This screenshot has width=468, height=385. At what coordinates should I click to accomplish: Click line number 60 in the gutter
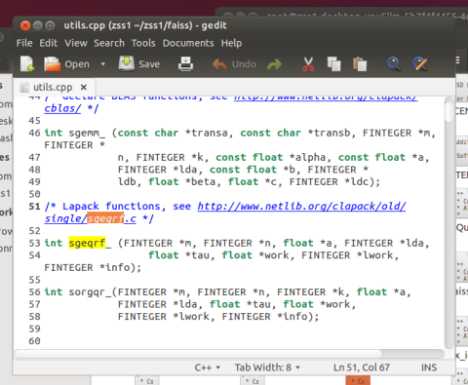(34, 341)
